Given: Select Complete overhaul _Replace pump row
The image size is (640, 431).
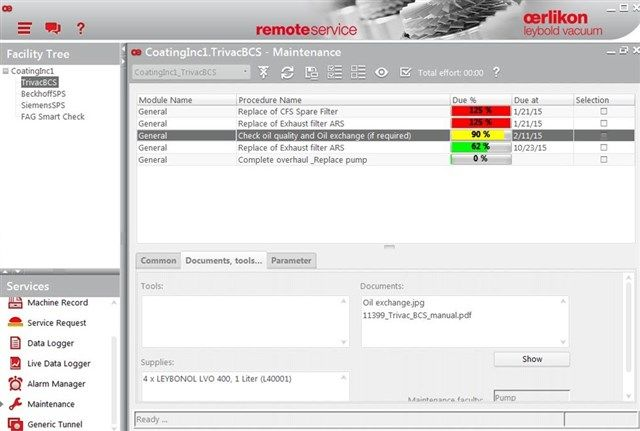Looking at the screenshot, I should (x=385, y=160).
